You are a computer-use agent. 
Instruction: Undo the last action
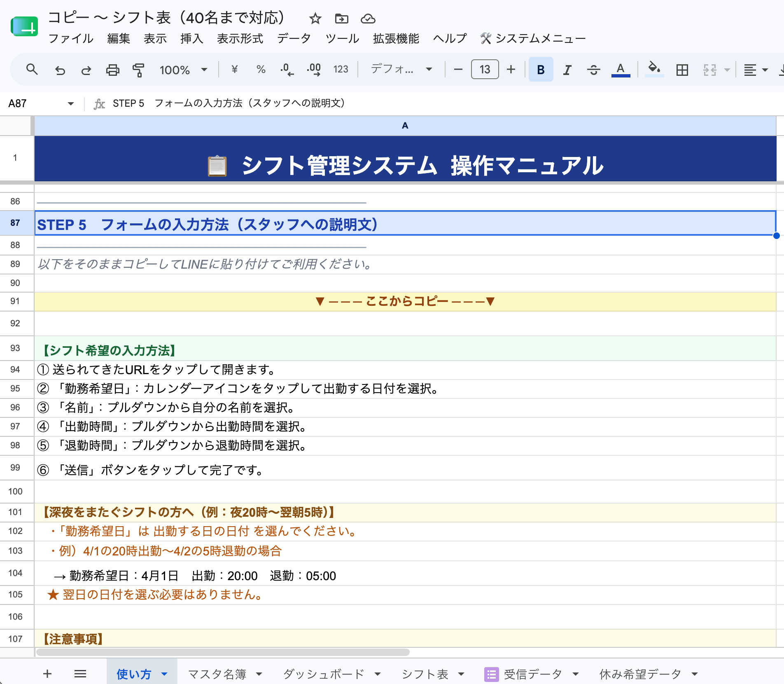point(60,70)
